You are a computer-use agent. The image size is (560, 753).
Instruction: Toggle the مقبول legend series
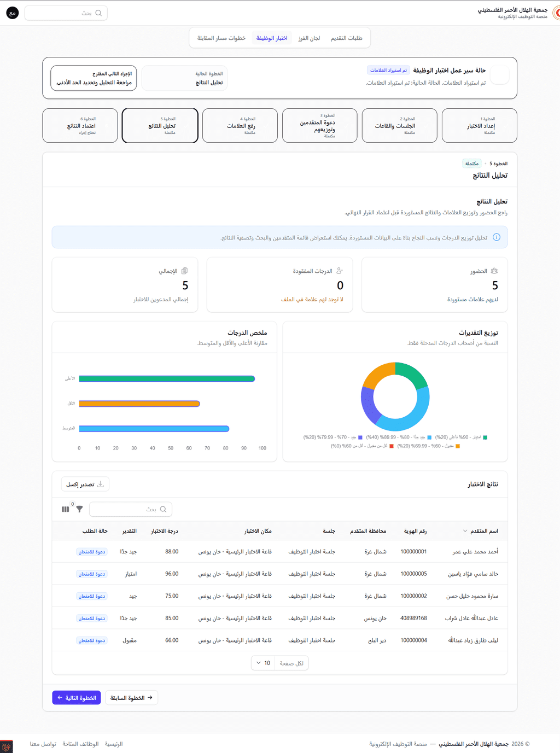click(x=429, y=446)
